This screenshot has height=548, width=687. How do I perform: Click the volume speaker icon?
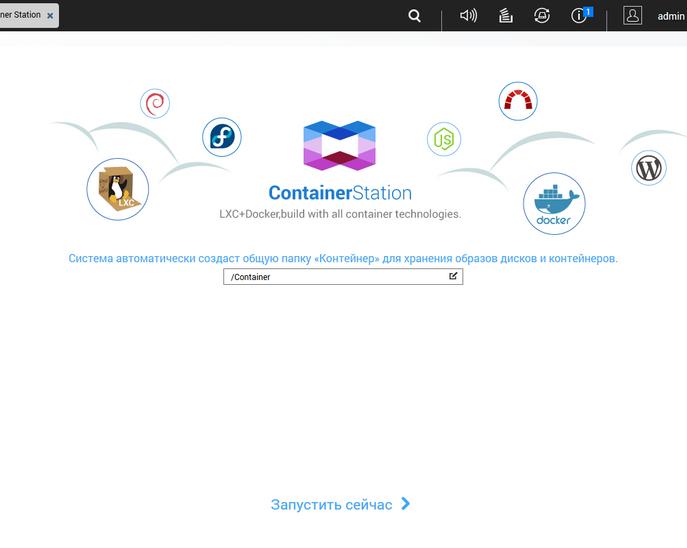[x=468, y=16]
